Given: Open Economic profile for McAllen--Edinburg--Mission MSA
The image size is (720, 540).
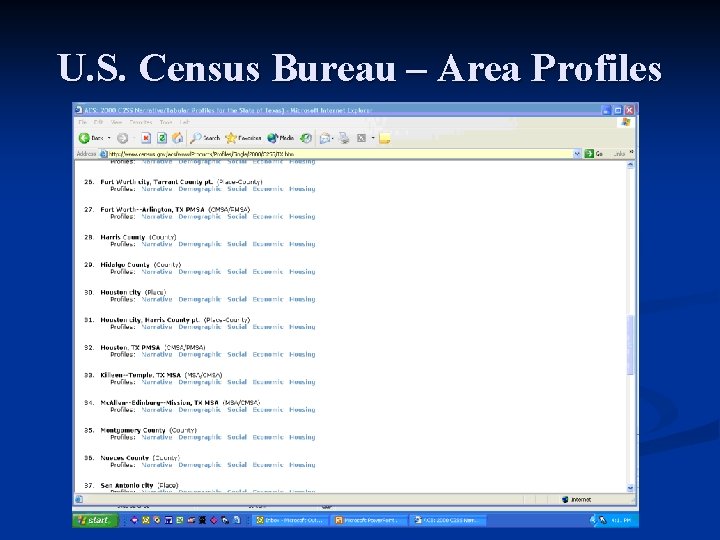Looking at the screenshot, I should pos(268,410).
